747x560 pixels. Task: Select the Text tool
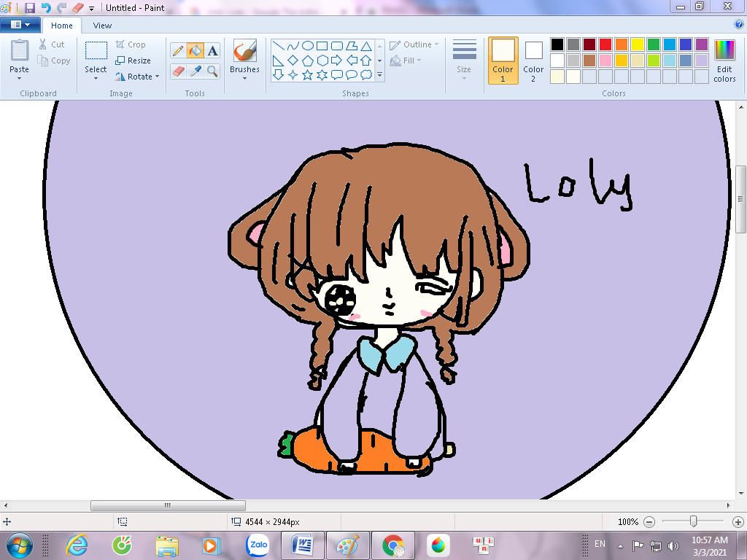pyautogui.click(x=212, y=50)
